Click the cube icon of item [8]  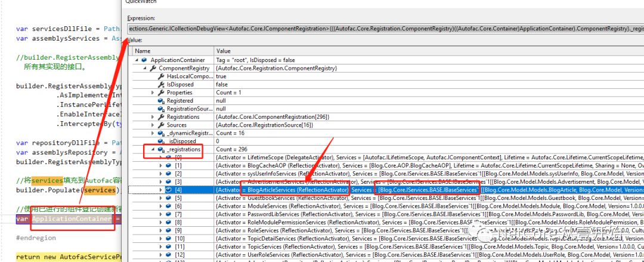click(168, 222)
